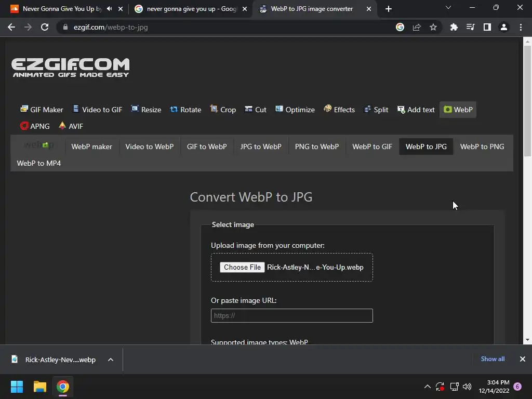Open the WebP tools section
The image size is (532, 399).
pos(458,110)
